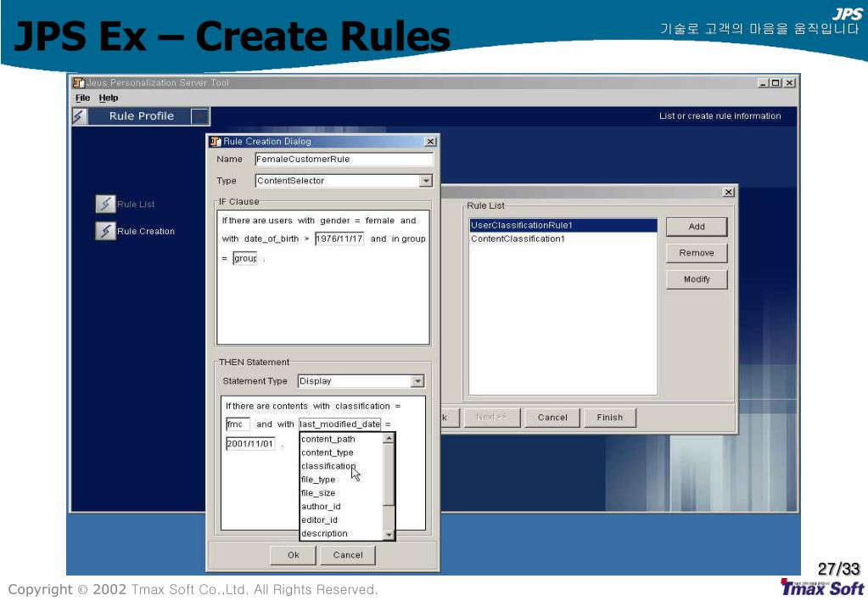Click the Jeus Personalization Server Tool window icon

coord(79,82)
